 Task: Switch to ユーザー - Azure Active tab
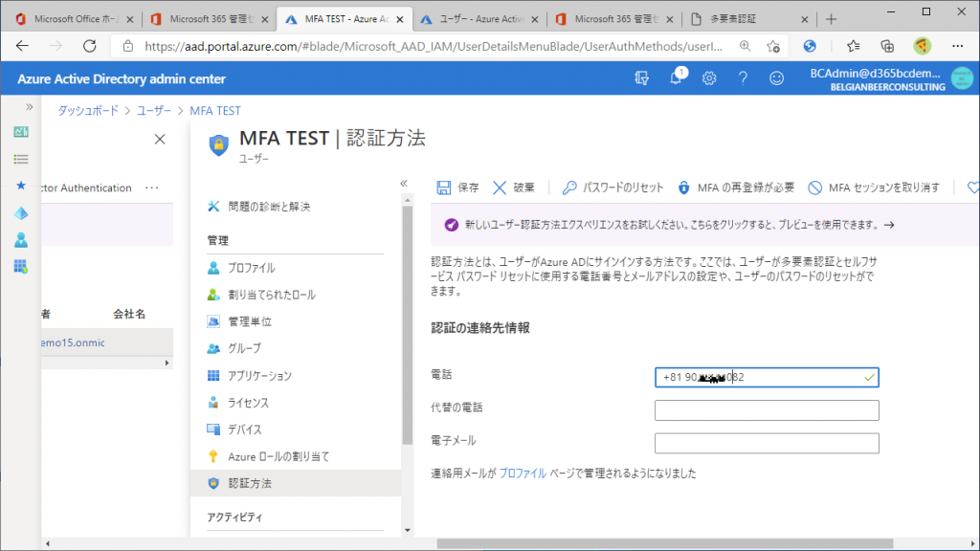480,19
